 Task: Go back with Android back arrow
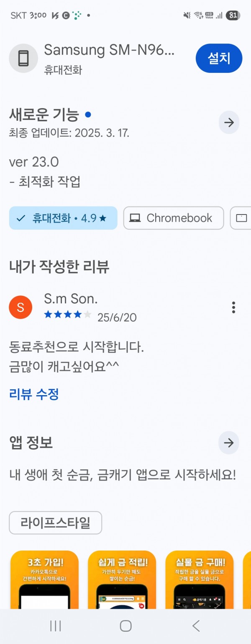click(195, 626)
